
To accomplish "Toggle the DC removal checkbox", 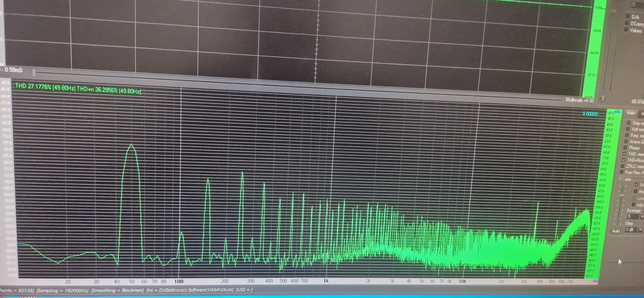I will tap(627, 23).
